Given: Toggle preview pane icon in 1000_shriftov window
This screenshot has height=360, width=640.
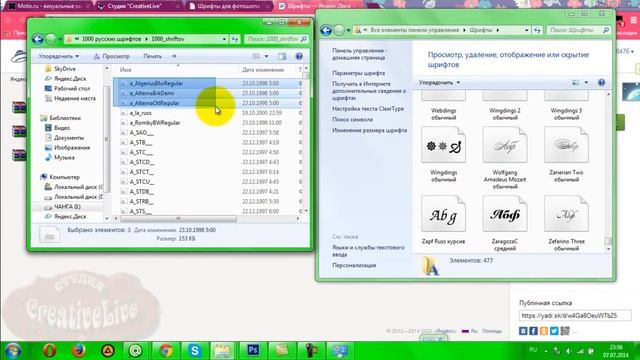Looking at the screenshot, I should [x=282, y=56].
